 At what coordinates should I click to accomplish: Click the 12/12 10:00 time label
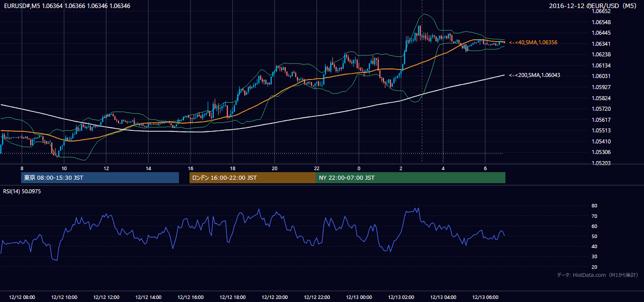(x=64, y=297)
